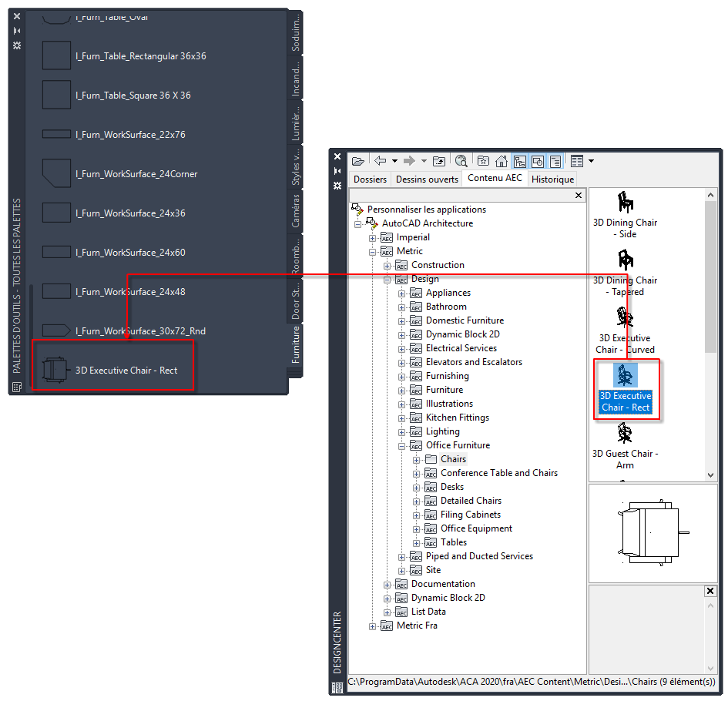This screenshot has height=701, width=728.
Task: Click the Load (open folder) icon in DesignCenter
Action: pyautogui.click(x=358, y=161)
